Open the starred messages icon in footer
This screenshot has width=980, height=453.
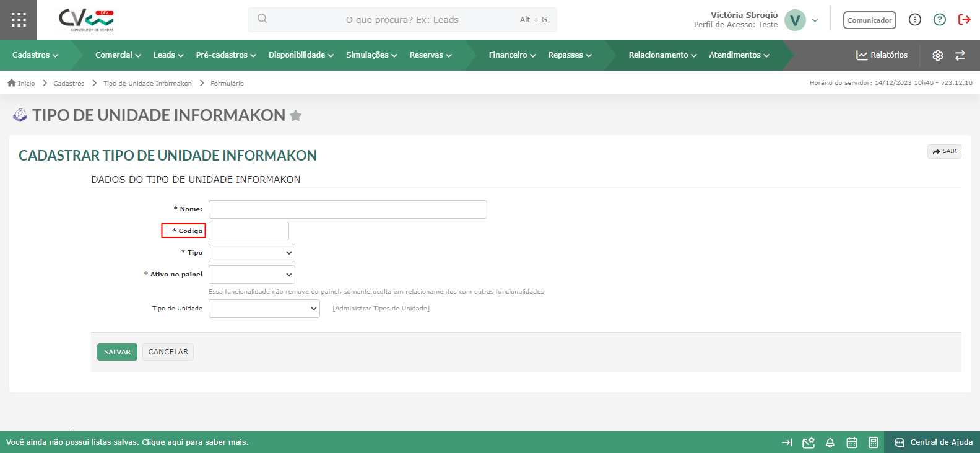[809, 442]
